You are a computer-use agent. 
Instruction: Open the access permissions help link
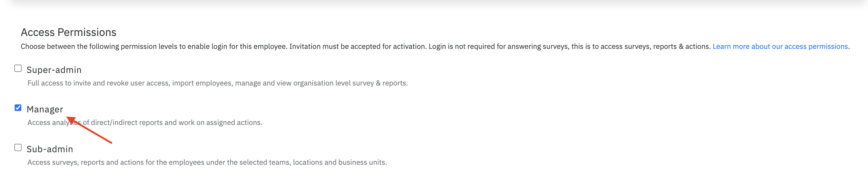pos(781,46)
